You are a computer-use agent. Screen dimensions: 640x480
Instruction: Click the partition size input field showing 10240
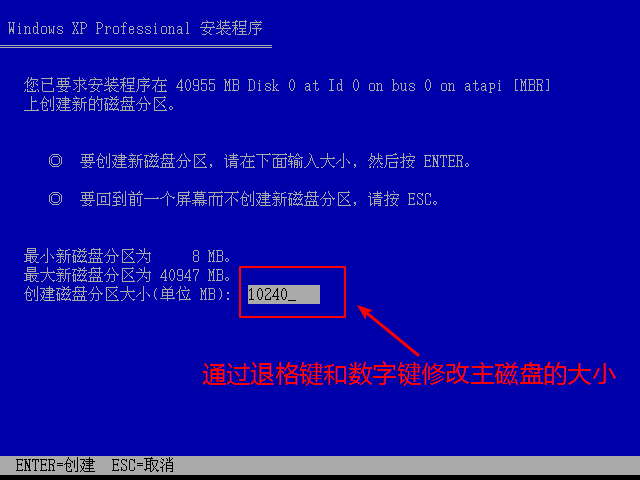click(x=284, y=294)
